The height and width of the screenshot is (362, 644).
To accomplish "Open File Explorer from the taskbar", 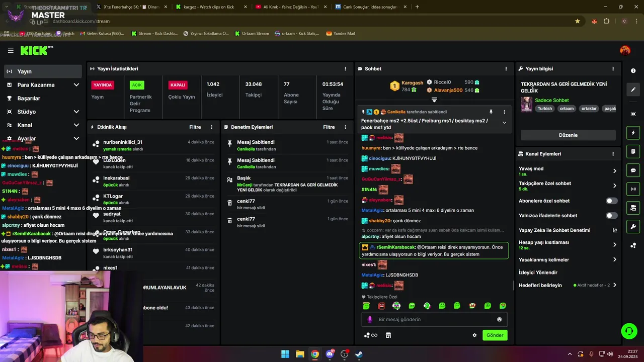I will pos(300,354).
